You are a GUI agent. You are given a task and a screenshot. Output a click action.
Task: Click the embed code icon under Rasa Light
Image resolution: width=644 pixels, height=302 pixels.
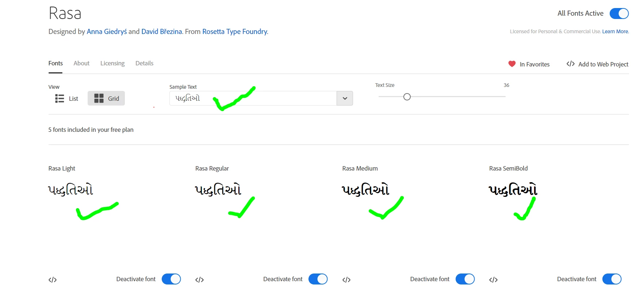53,280
